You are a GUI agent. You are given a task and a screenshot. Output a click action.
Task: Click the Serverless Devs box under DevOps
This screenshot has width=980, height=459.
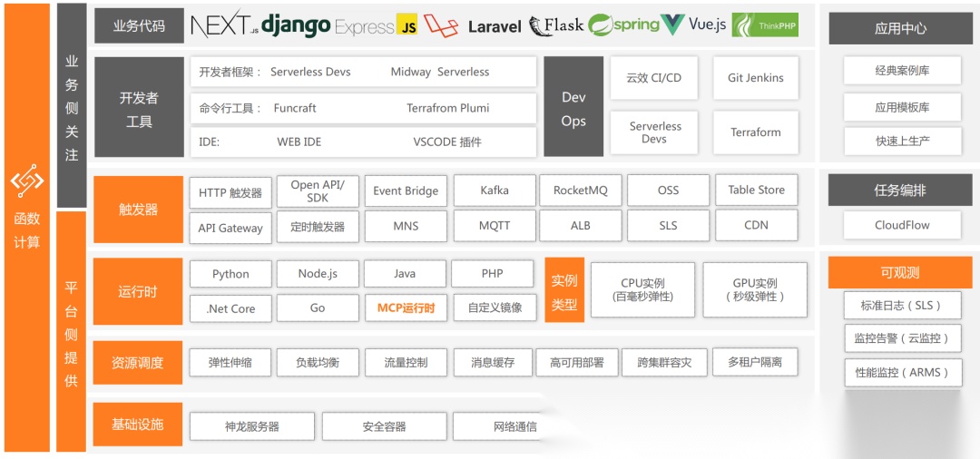(653, 132)
